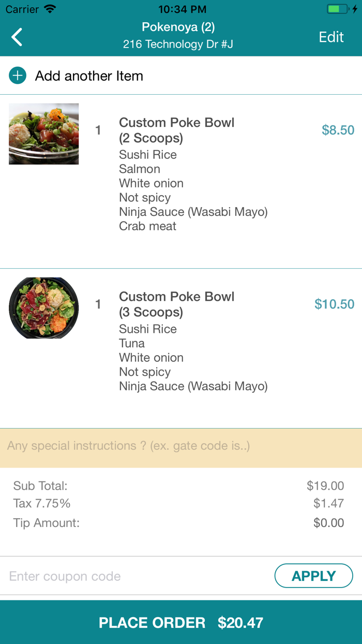This screenshot has height=644, width=362.
Task: Type in the special instructions field
Action: pyautogui.click(x=181, y=446)
